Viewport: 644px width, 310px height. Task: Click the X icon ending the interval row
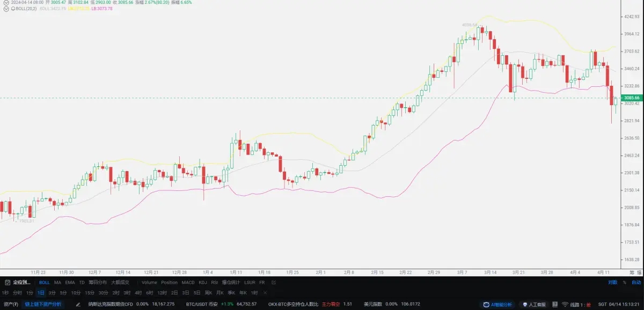[x=265, y=293]
